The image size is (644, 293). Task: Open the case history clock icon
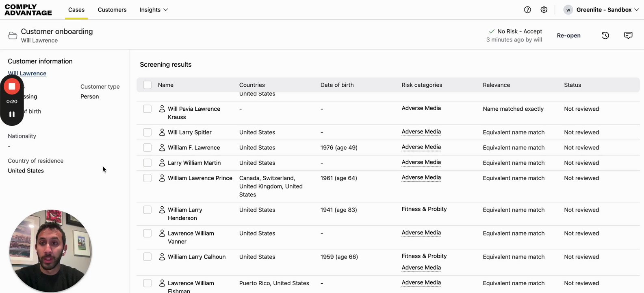605,35
